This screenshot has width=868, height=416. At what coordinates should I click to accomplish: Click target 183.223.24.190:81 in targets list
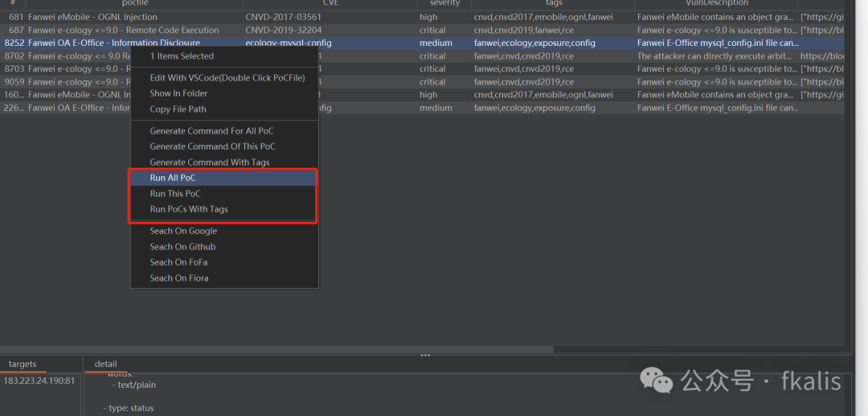(x=39, y=381)
